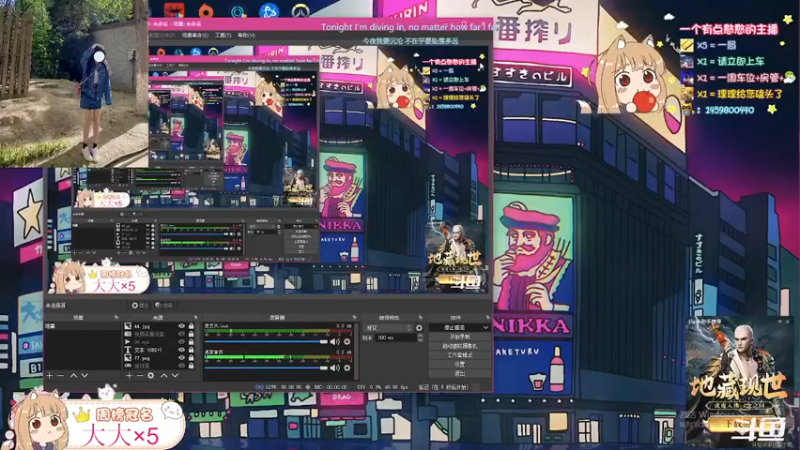Screen dimensions: 800x450
Task: Lock toggle for the 44.jpg source
Action: pos(191,326)
